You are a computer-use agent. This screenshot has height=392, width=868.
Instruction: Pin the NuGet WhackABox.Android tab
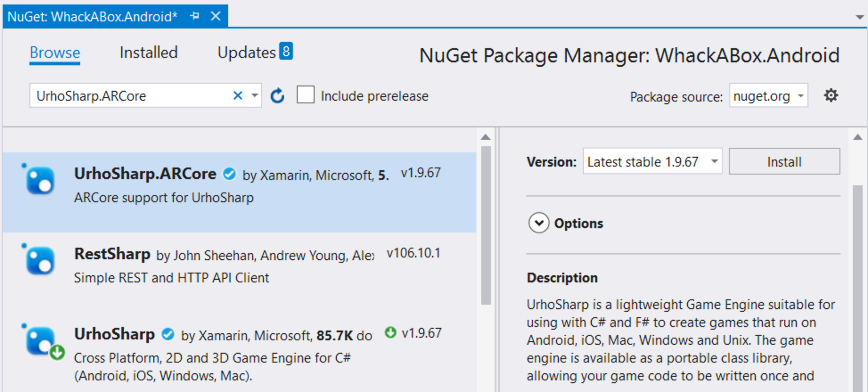194,16
